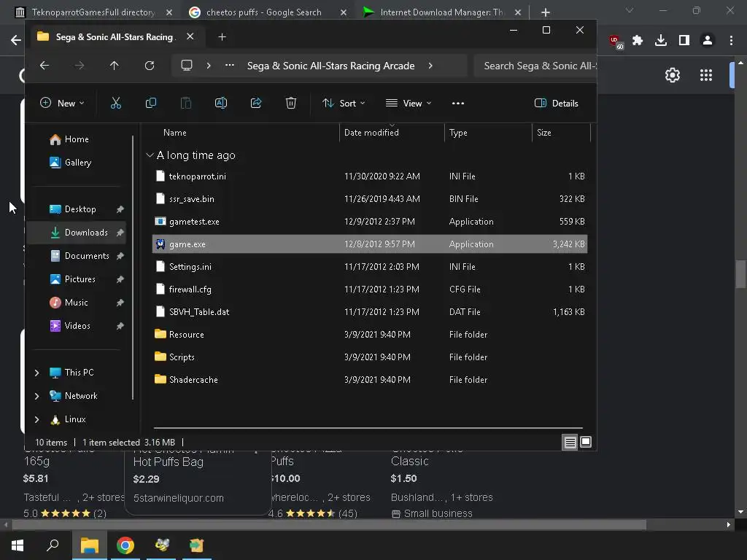Image resolution: width=747 pixels, height=560 pixels.
Task: Sort by Date modified column header
Action: [371, 133]
